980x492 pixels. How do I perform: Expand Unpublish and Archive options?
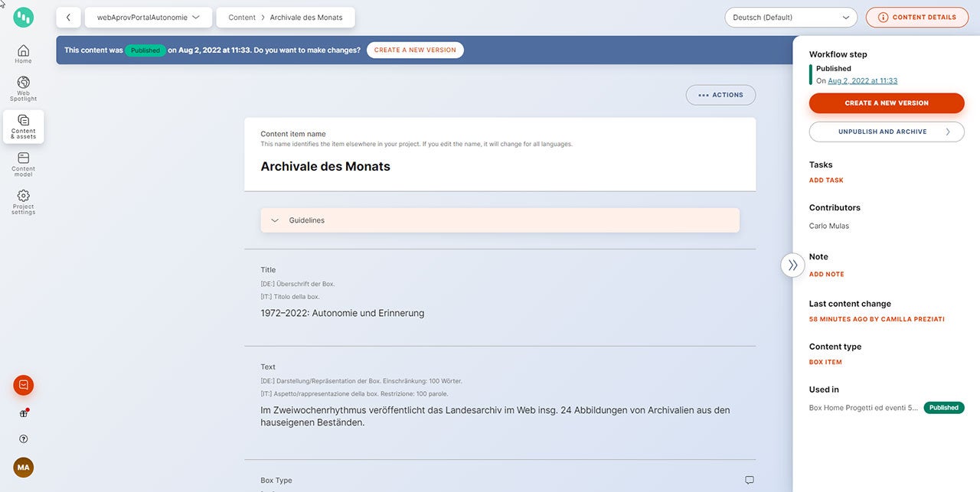[x=887, y=132]
